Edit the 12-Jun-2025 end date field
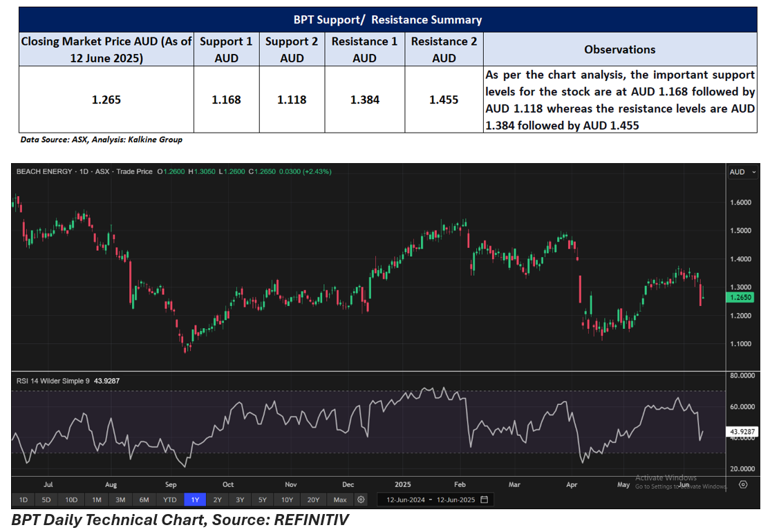Viewport: 770px width, 532px height. pos(456,500)
